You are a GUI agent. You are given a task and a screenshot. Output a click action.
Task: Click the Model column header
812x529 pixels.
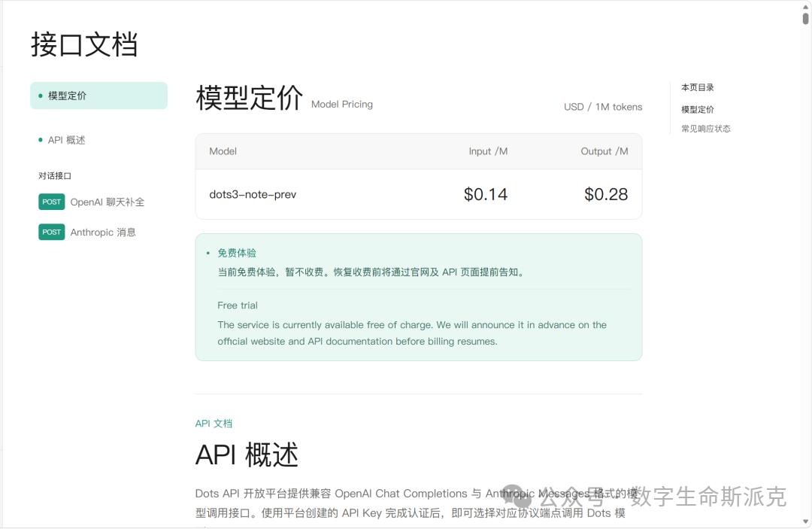click(223, 151)
